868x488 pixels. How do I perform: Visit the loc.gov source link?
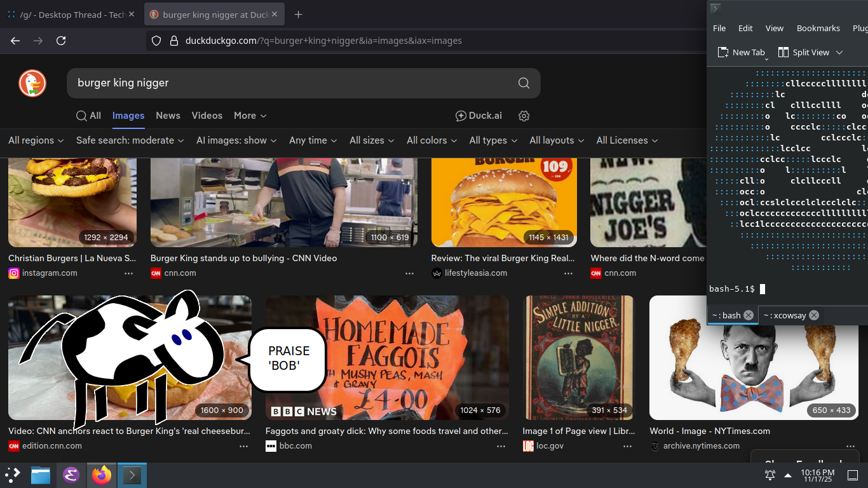(550, 446)
